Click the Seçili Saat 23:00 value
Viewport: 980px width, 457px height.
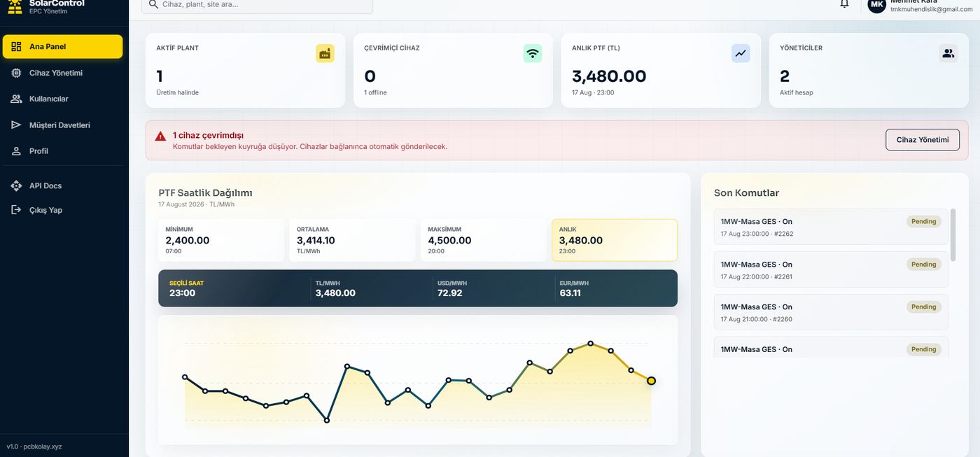point(182,293)
